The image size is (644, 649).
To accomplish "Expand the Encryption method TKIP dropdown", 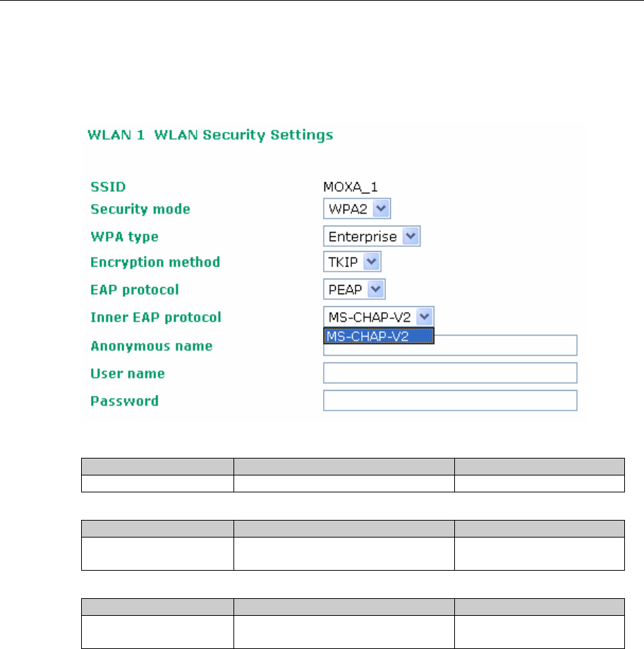I will (352, 262).
